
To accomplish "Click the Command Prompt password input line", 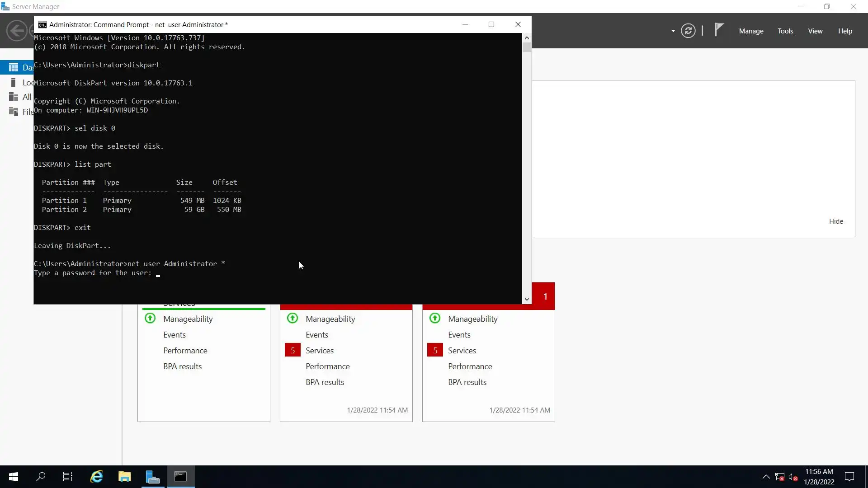I will coord(158,273).
